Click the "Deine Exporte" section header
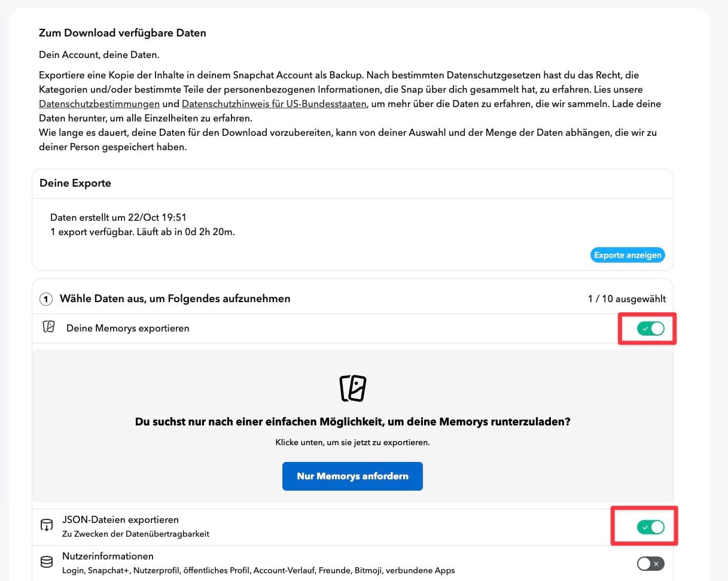 pos(75,183)
